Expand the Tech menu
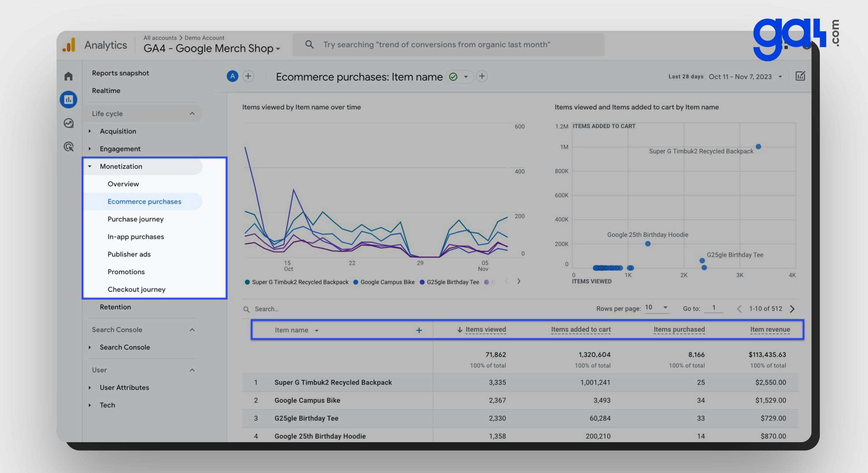868x473 pixels. click(90, 405)
